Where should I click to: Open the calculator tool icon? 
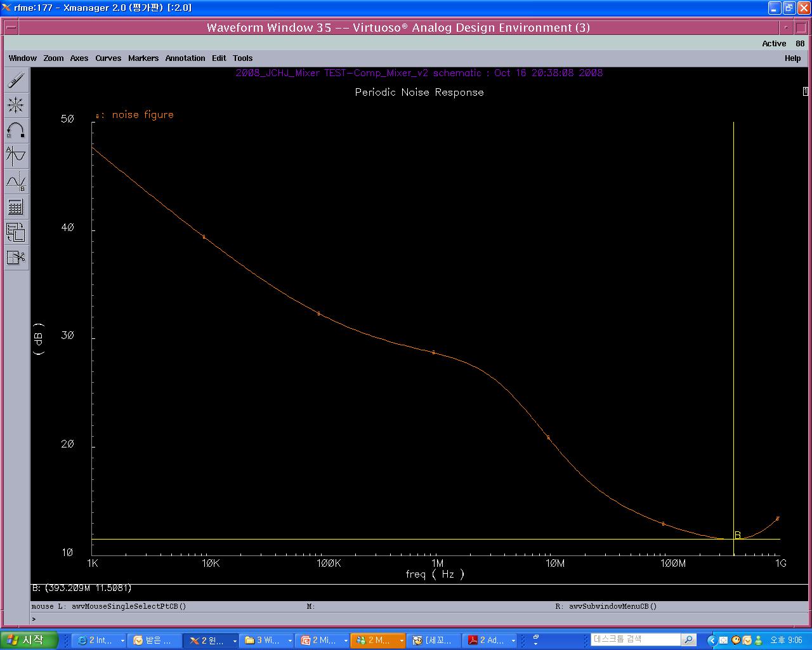tap(16, 208)
